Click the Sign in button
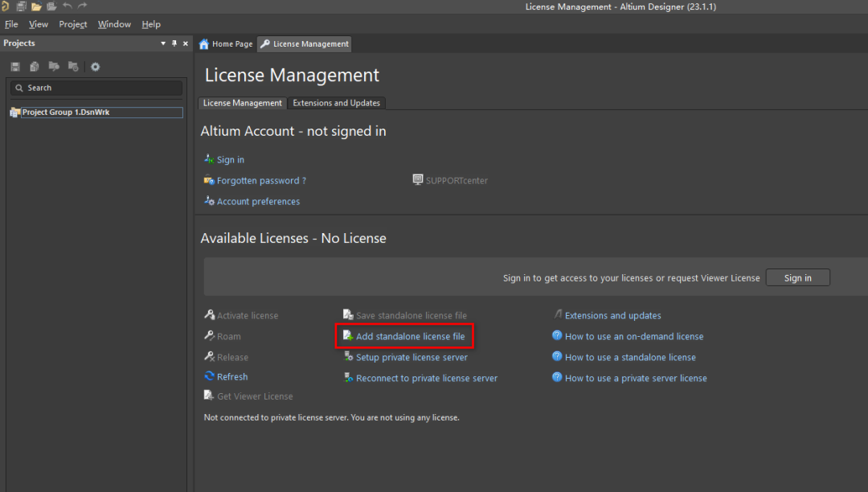The width and height of the screenshot is (868, 492). tap(798, 278)
